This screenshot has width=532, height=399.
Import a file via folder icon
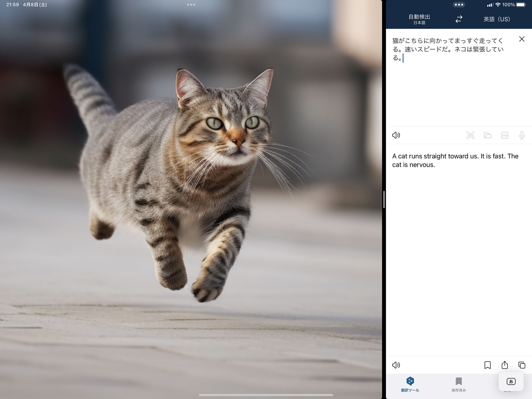(x=487, y=135)
